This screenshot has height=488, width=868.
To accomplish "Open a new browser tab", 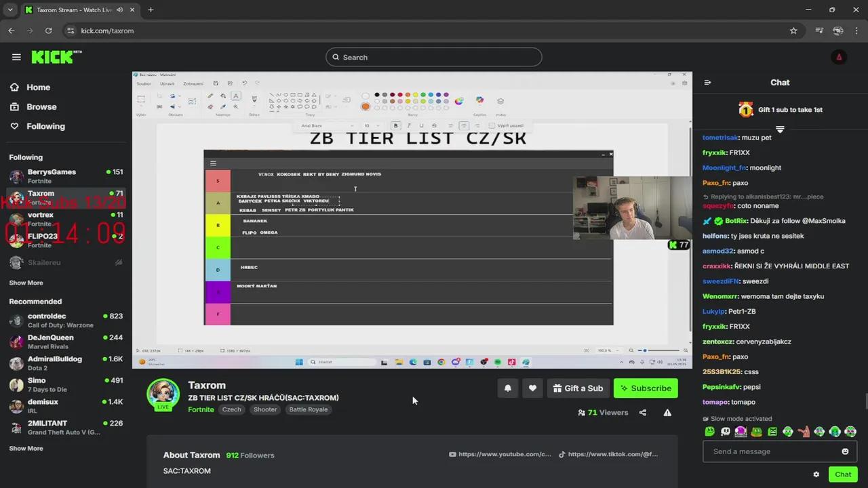I will click(x=151, y=10).
